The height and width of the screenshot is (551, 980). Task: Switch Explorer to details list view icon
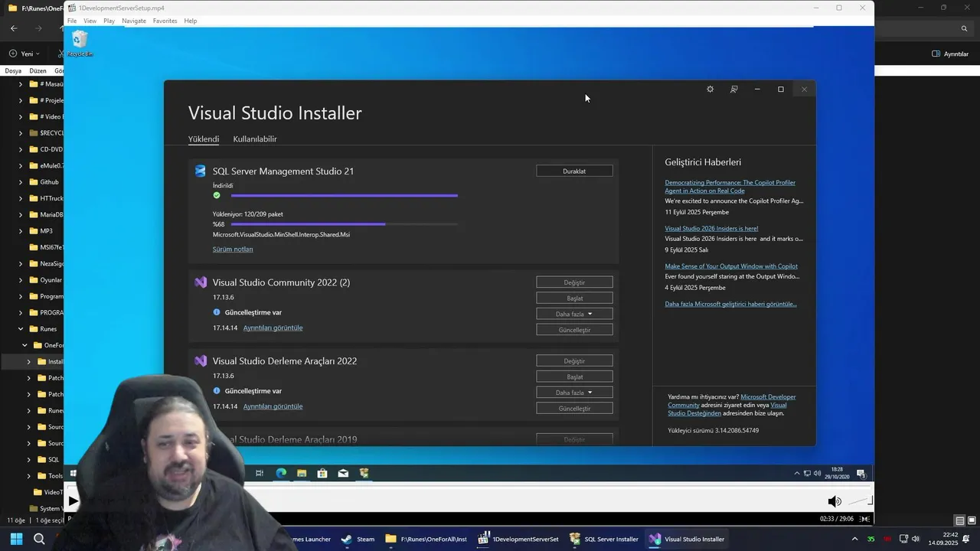tap(960, 520)
